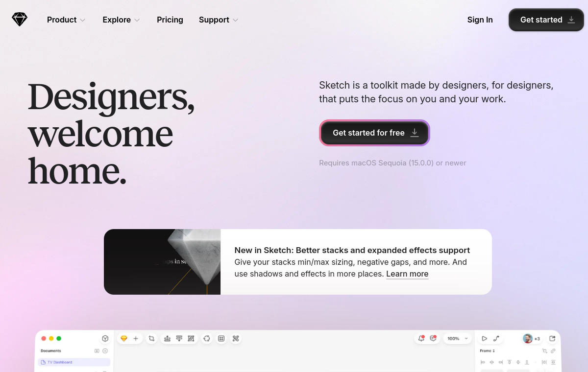Screen dimensions: 588x372
Task: Click the grid icon in the toolbar
Action: pos(221,338)
